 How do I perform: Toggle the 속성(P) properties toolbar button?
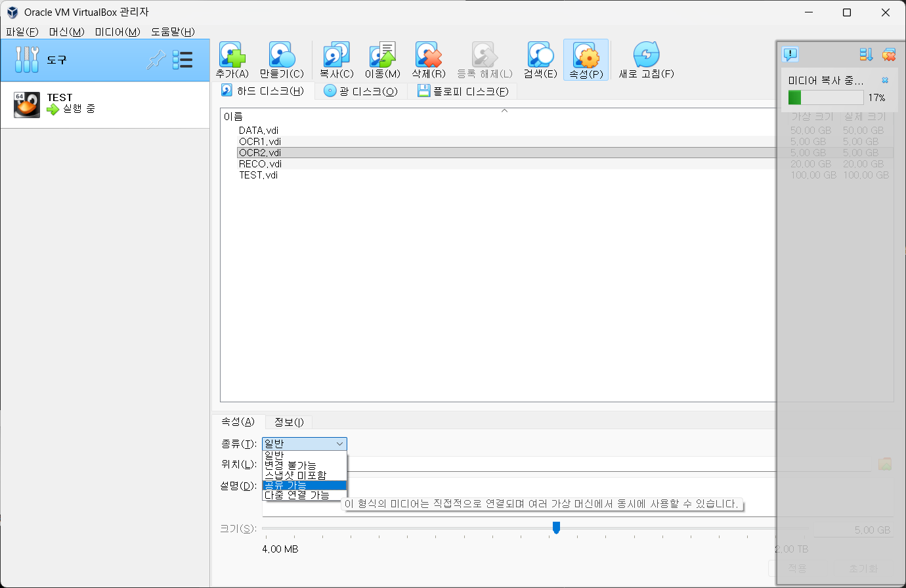click(x=586, y=60)
